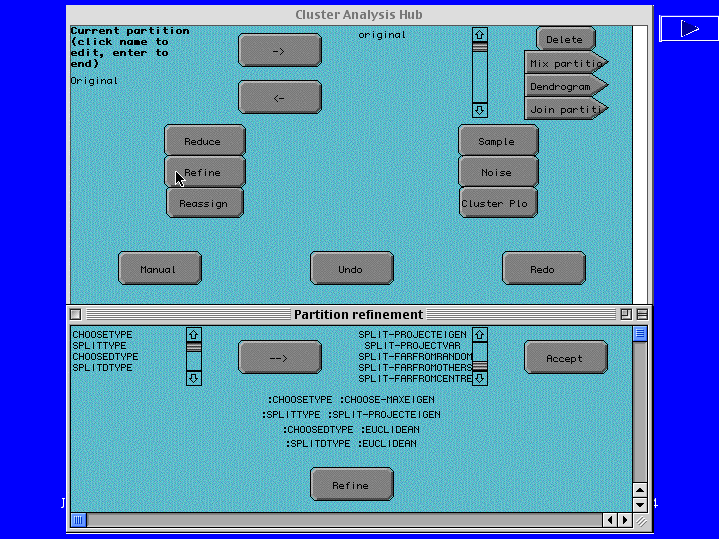Click the Partition refinement window zoom box
Viewport: 719px width, 539px height.
(x=625, y=314)
